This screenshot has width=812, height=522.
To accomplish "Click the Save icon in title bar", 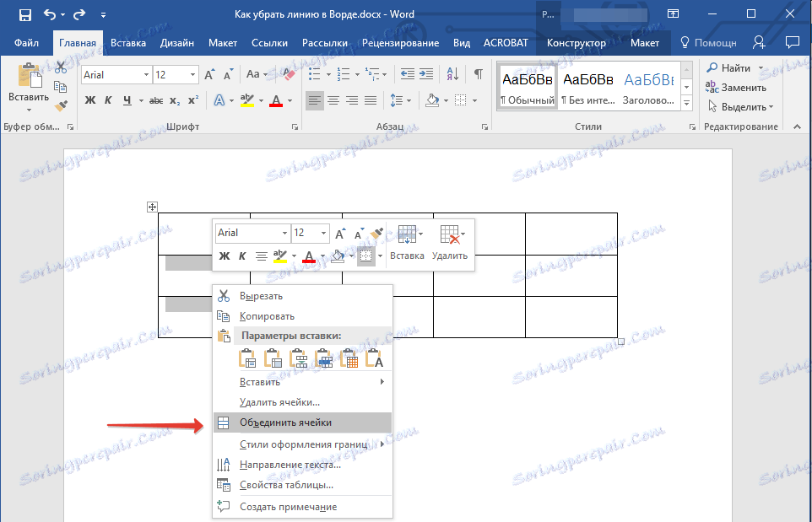I will click(24, 15).
